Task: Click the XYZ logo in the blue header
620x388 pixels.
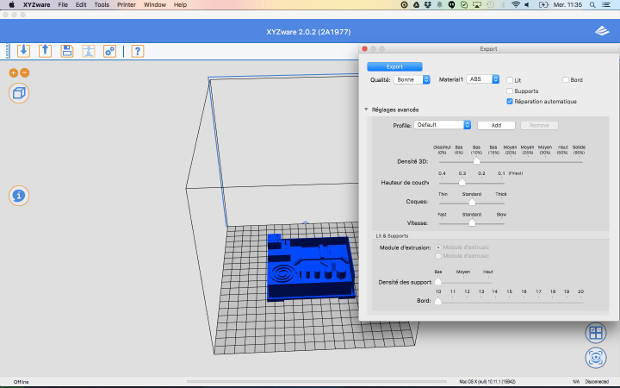Action: [x=602, y=31]
